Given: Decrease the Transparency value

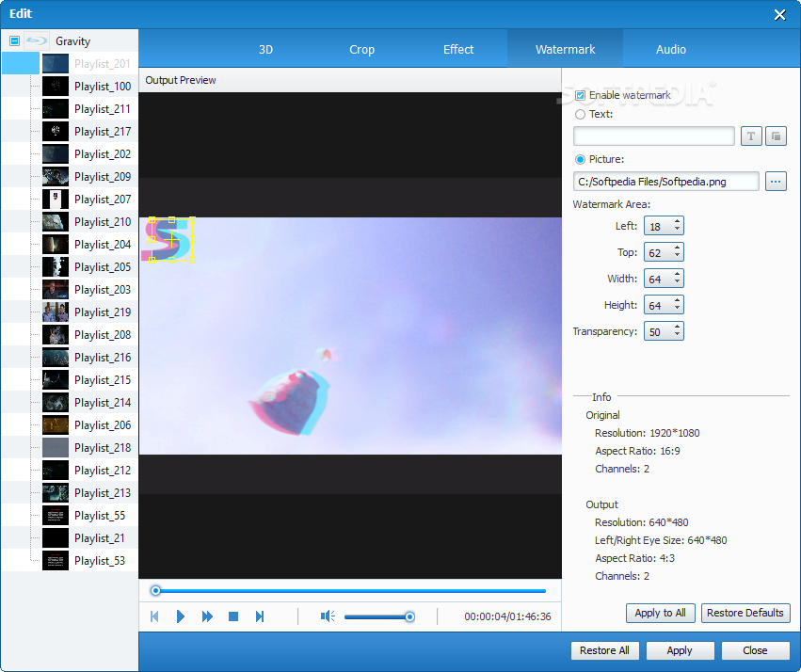Looking at the screenshot, I should click(678, 335).
